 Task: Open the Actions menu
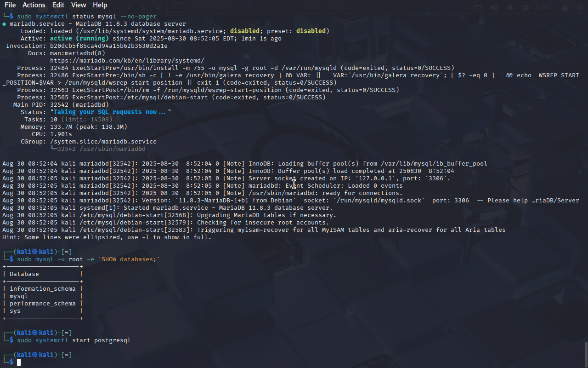pyautogui.click(x=34, y=5)
